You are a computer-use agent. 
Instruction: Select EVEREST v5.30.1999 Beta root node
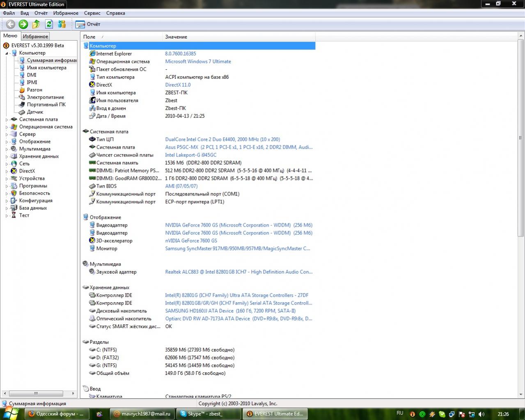[x=37, y=46]
